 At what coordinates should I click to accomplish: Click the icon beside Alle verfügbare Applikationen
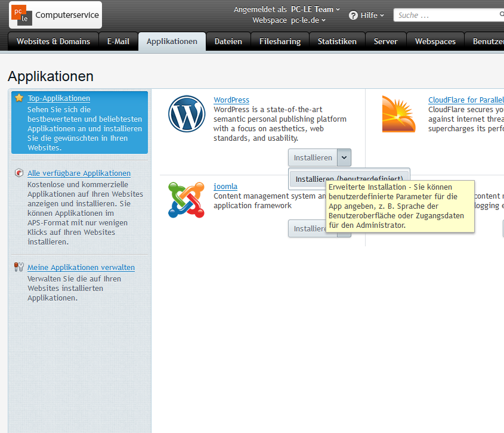coord(19,173)
